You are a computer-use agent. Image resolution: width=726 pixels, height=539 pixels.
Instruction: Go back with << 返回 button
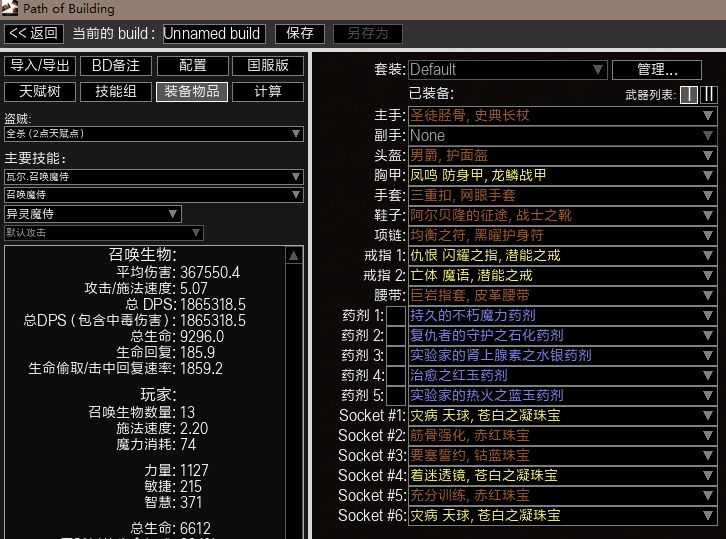(34, 33)
